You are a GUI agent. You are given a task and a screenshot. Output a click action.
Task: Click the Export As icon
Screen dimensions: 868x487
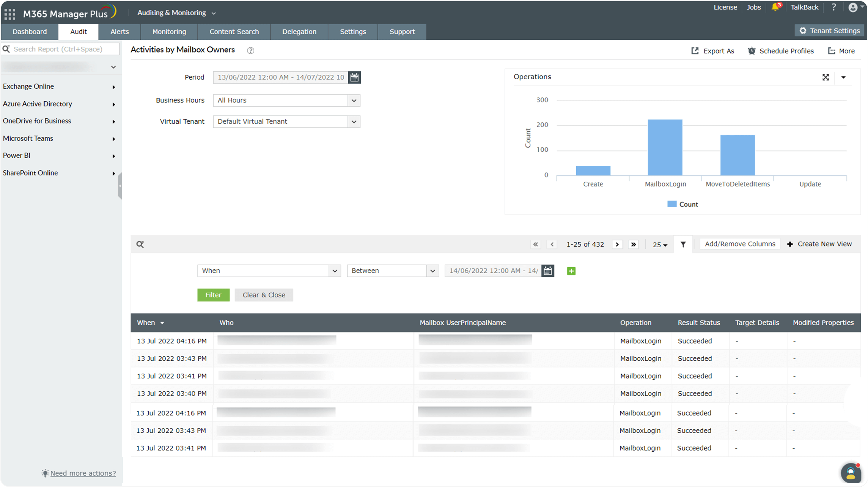click(x=695, y=50)
